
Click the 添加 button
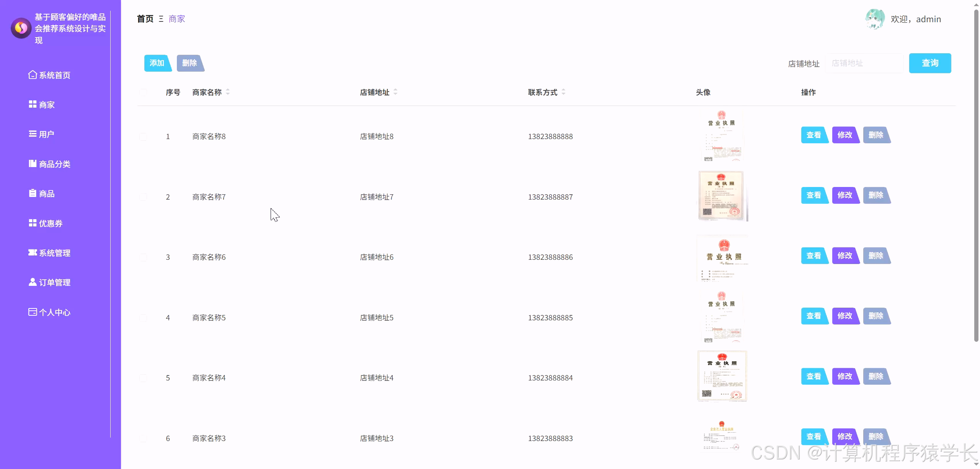click(x=157, y=63)
